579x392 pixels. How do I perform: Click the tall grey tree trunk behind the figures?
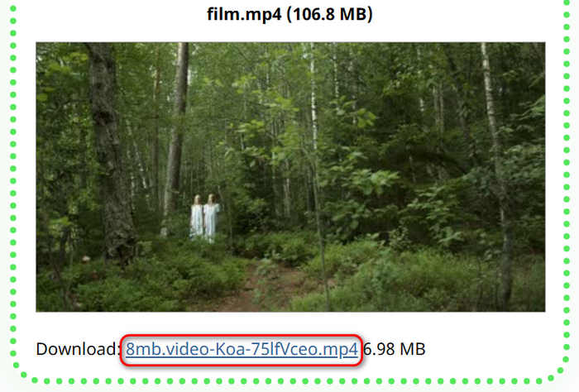(x=176, y=136)
